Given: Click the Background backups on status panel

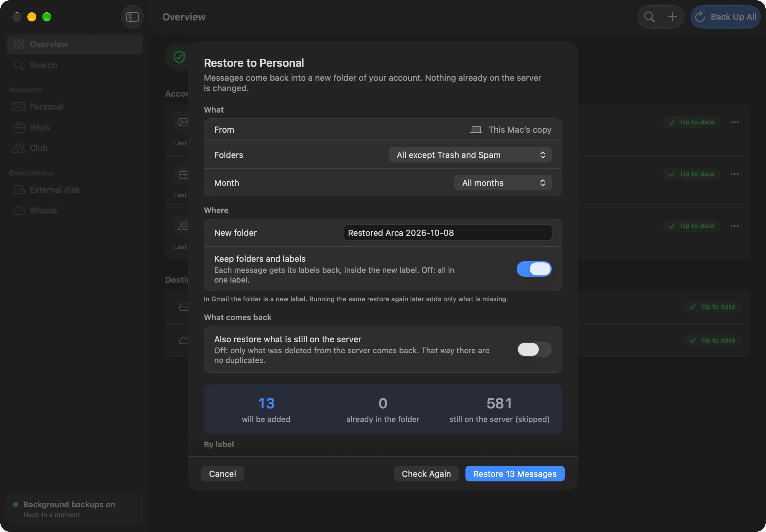Looking at the screenshot, I should click(x=74, y=509).
